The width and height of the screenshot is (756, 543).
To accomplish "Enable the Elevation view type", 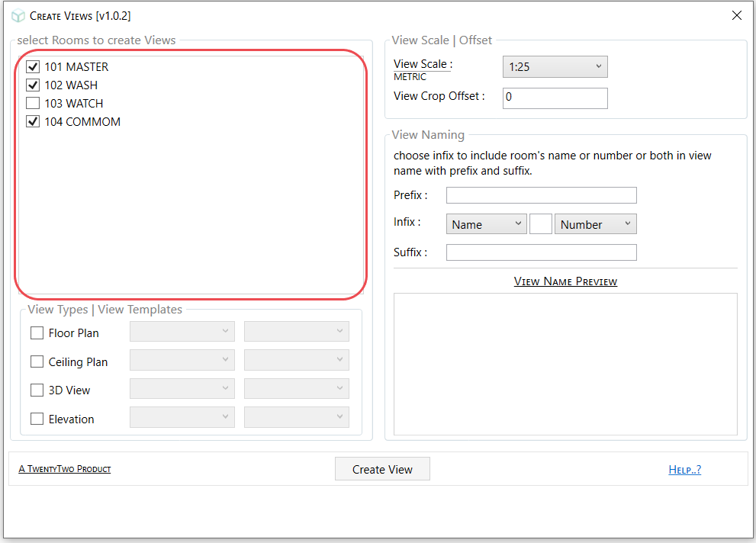I will pos(37,419).
